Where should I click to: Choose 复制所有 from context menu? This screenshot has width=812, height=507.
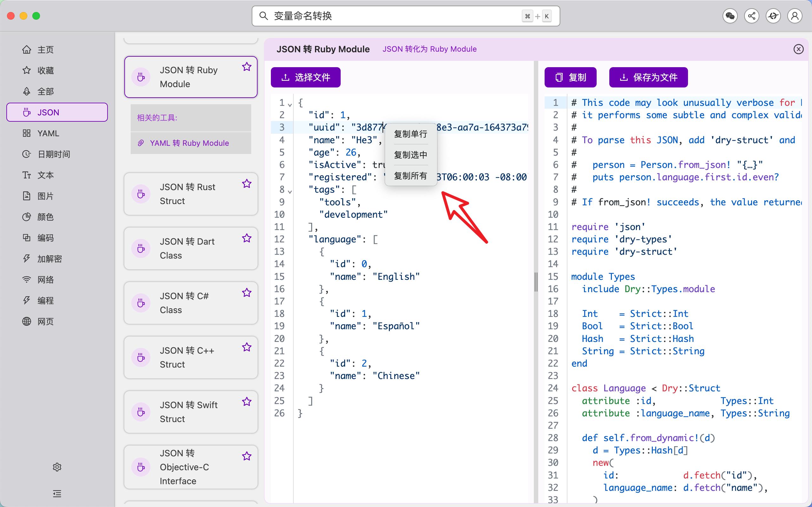pyautogui.click(x=411, y=176)
